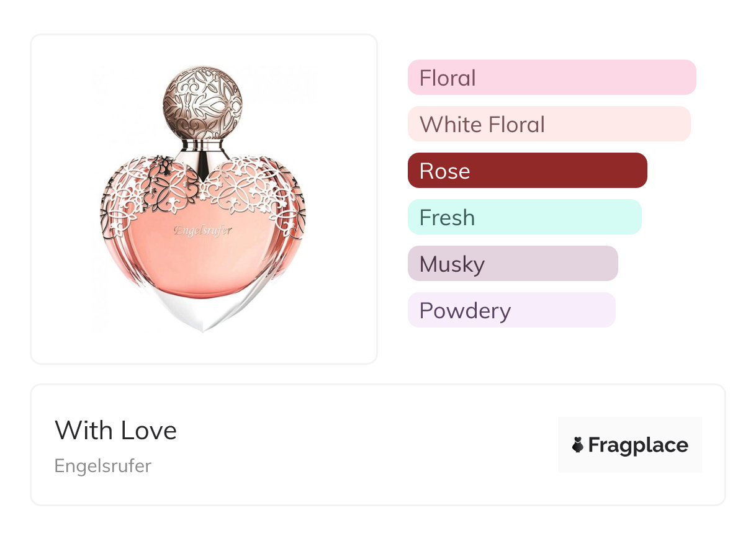
Task: Select the White Floral accord bar
Action: [549, 124]
